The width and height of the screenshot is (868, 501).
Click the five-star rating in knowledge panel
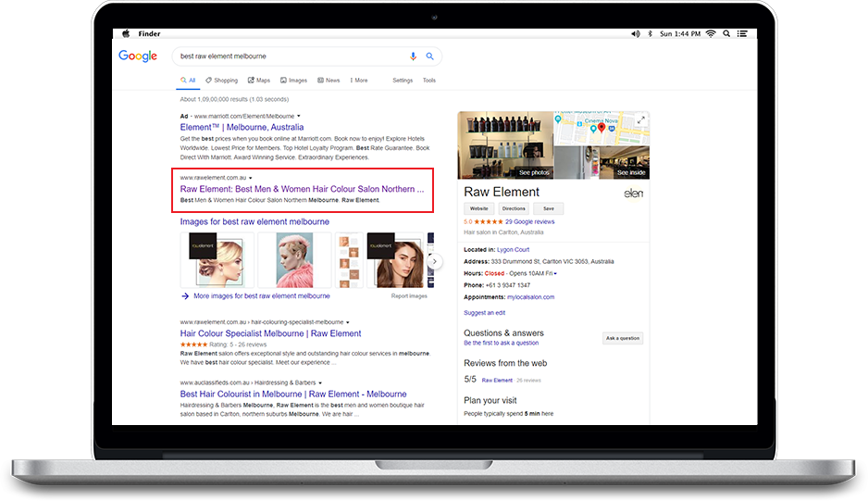[x=489, y=221]
